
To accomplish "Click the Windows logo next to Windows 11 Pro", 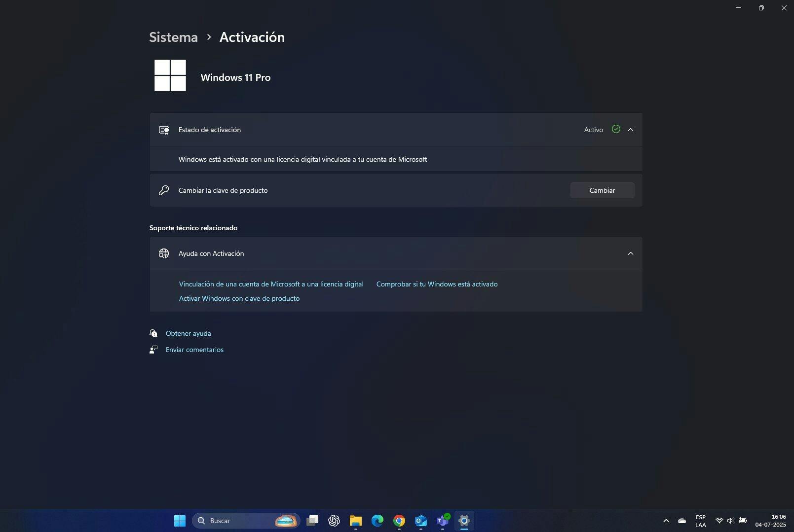I will [170, 75].
